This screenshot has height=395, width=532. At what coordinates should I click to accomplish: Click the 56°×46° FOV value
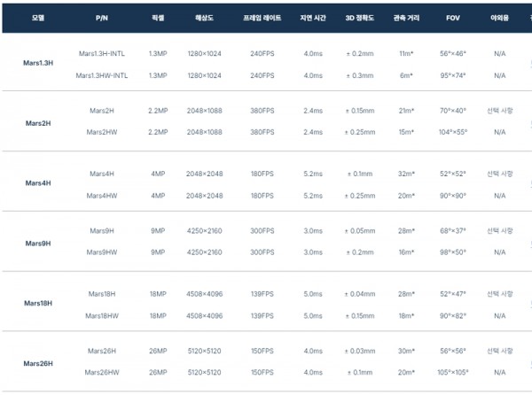(453, 53)
